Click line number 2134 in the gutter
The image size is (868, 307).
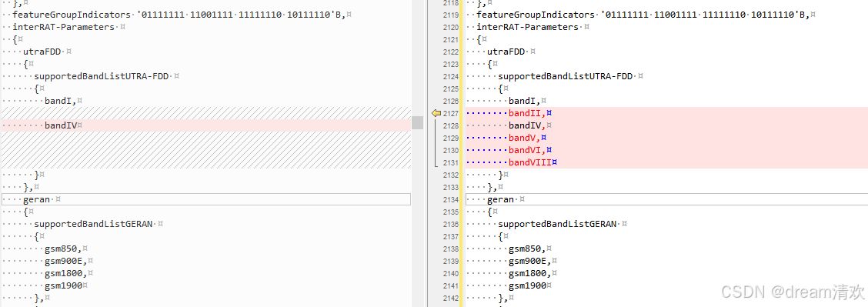coord(452,199)
